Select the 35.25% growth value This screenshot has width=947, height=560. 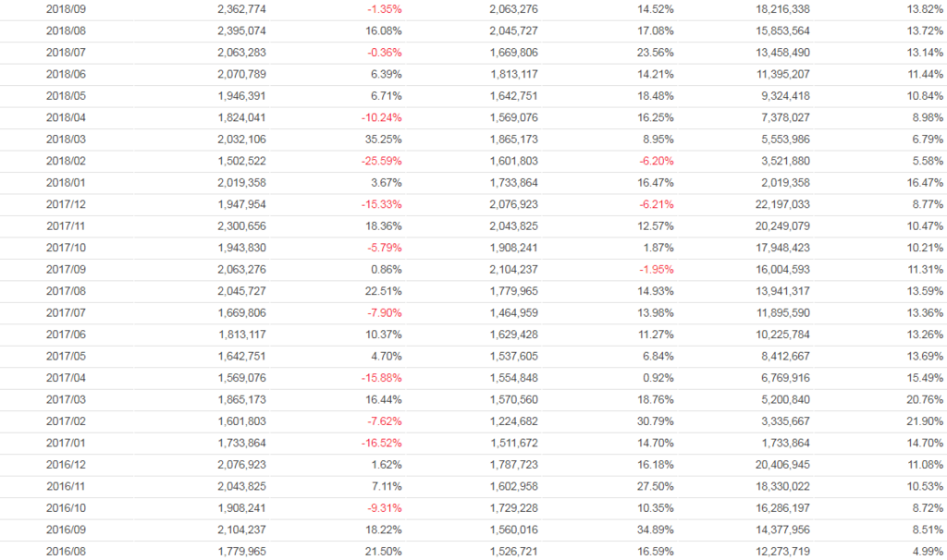(x=383, y=140)
